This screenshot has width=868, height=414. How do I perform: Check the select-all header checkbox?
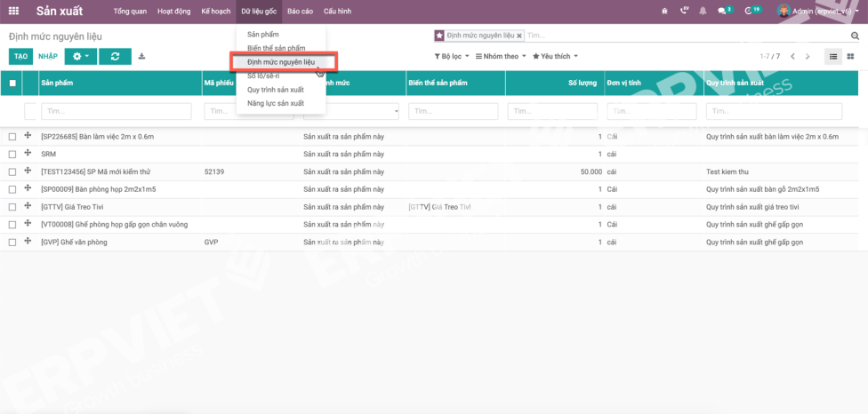(x=12, y=83)
